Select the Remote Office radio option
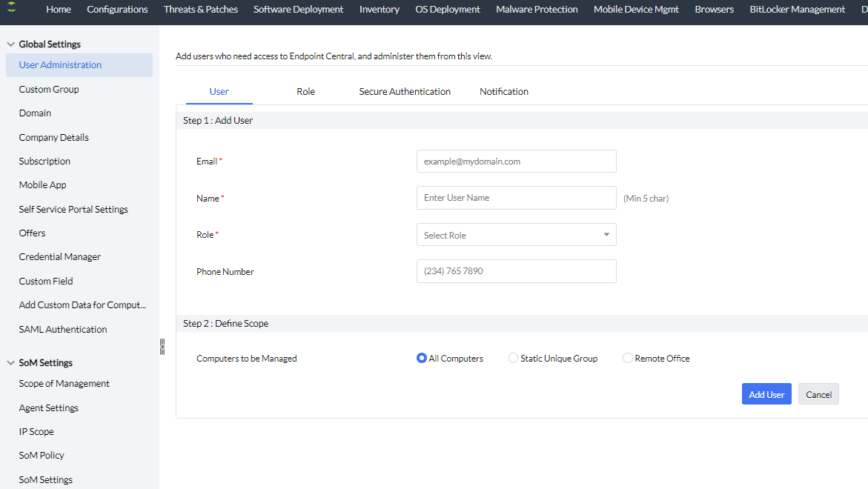Image resolution: width=868 pixels, height=489 pixels. pos(628,359)
